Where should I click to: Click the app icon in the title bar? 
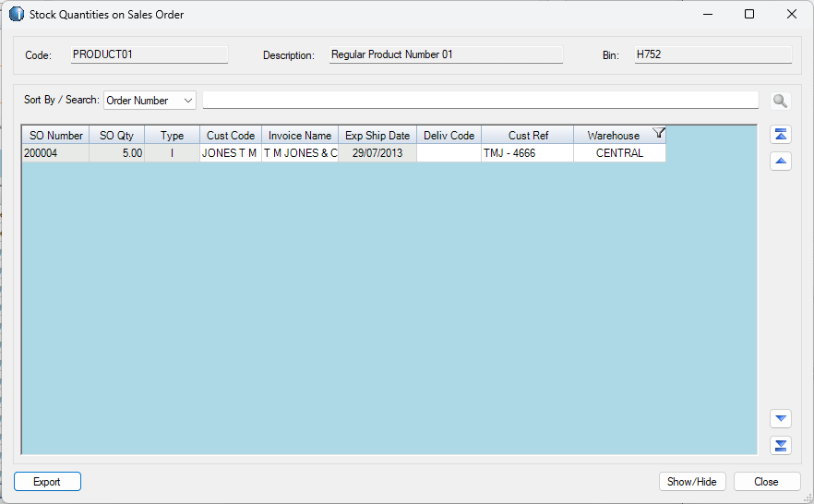click(17, 14)
